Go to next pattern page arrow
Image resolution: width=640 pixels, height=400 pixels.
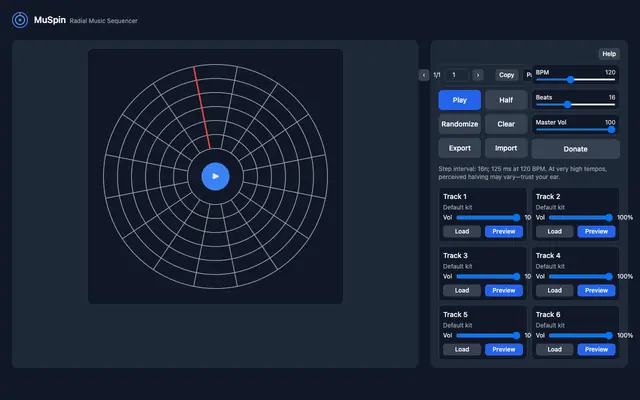[478, 75]
